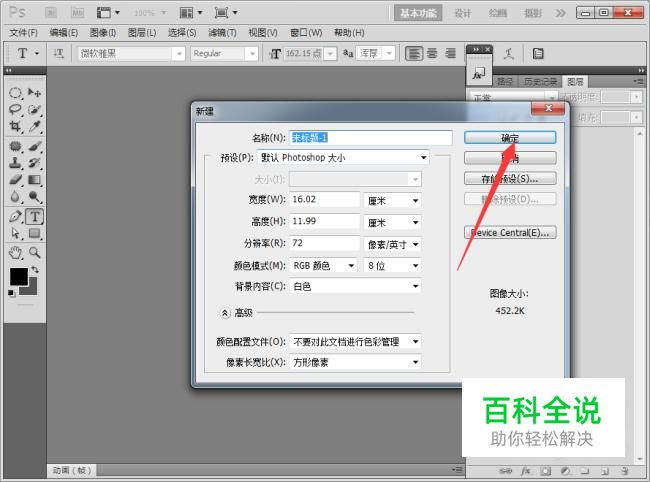Open width unit dropdown

[x=392, y=201]
